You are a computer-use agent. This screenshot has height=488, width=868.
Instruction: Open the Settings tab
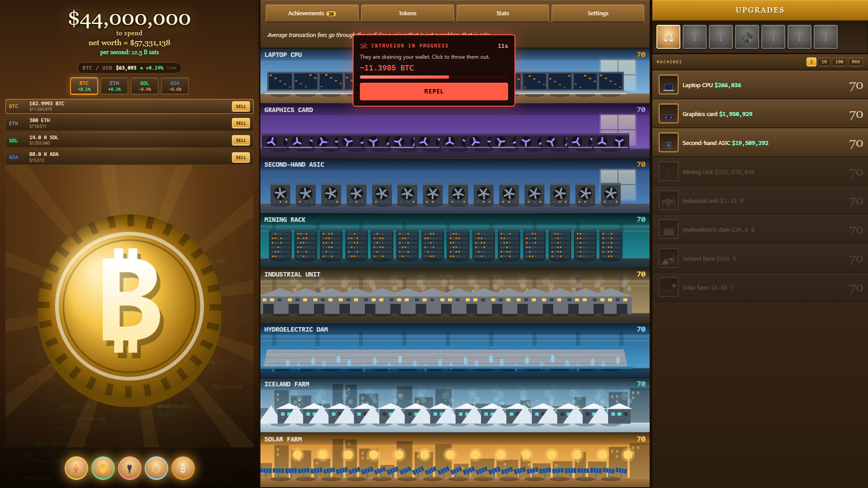point(598,14)
